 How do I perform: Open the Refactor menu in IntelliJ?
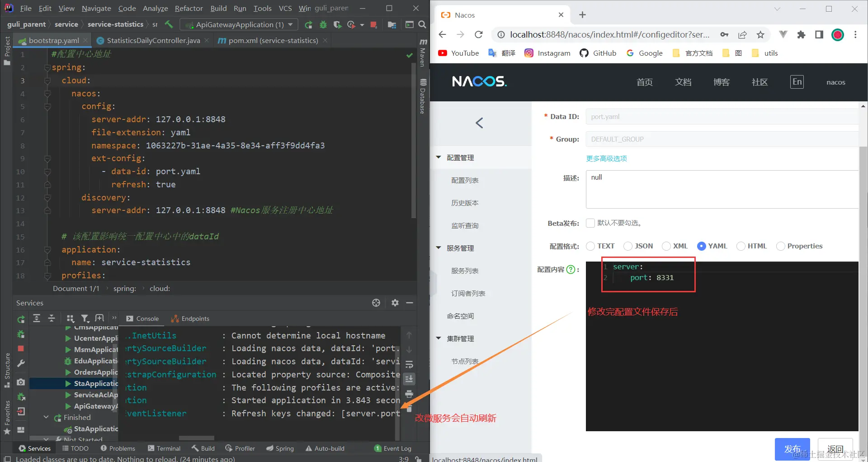(189, 8)
